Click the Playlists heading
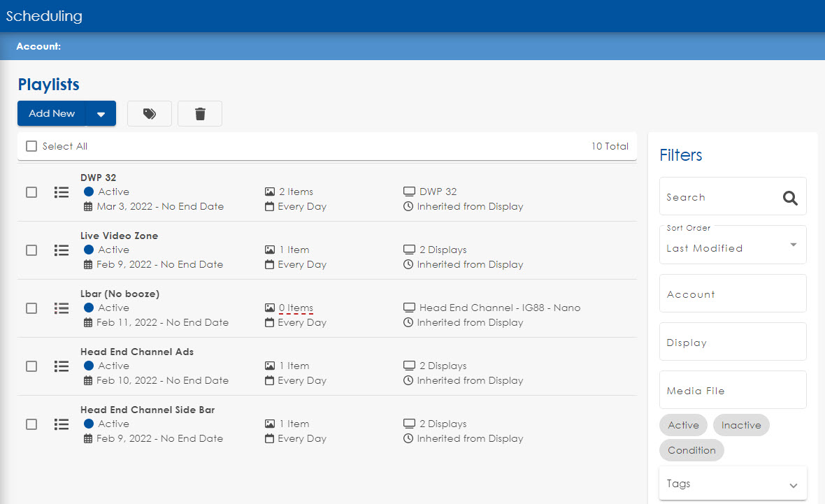This screenshot has height=504, width=825. click(48, 85)
